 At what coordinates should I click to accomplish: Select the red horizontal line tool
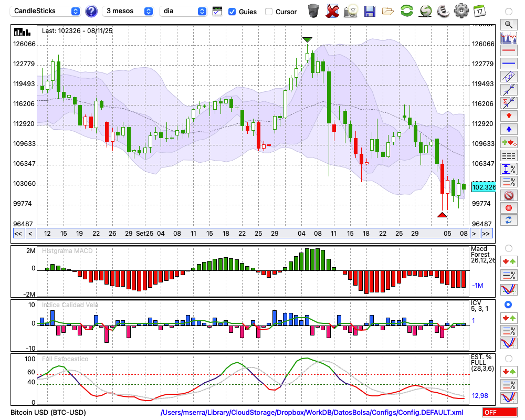(x=508, y=50)
